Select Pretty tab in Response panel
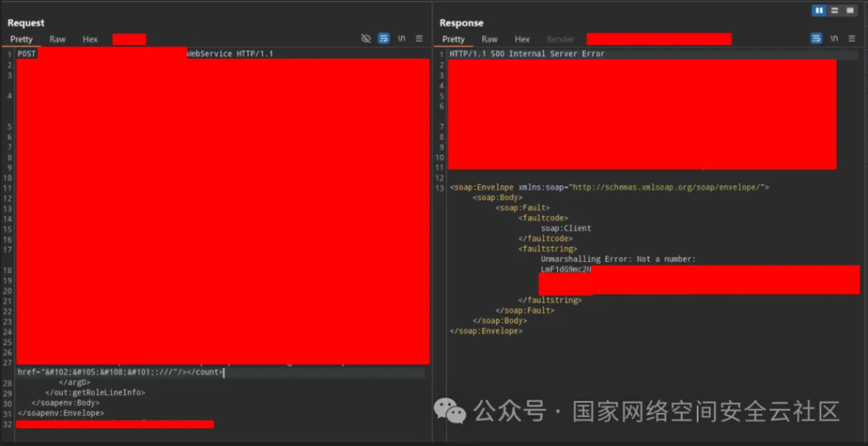This screenshot has height=446, width=868. pos(453,40)
